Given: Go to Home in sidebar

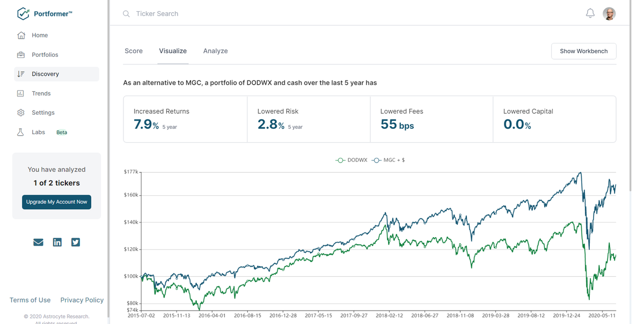Looking at the screenshot, I should [x=40, y=35].
